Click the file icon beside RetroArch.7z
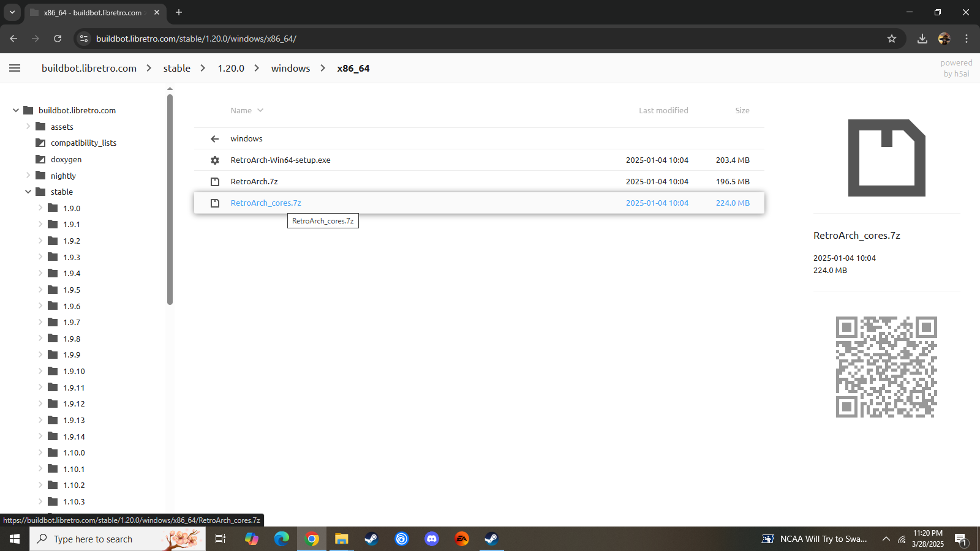This screenshot has width=980, height=551. pos(215,182)
